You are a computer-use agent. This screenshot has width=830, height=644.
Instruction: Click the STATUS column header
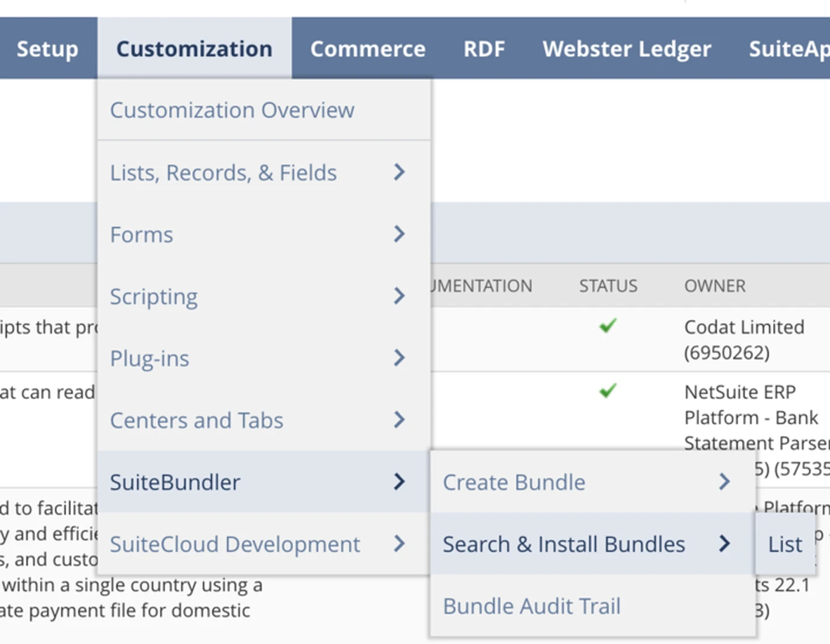tap(608, 286)
